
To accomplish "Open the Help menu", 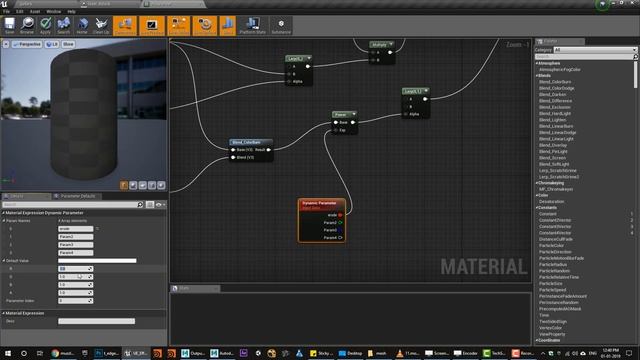I will [x=71, y=11].
